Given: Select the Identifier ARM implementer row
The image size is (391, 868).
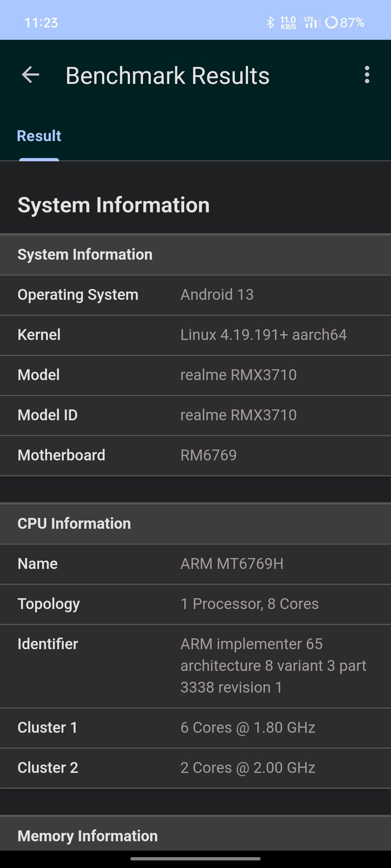Looking at the screenshot, I should pos(195,666).
